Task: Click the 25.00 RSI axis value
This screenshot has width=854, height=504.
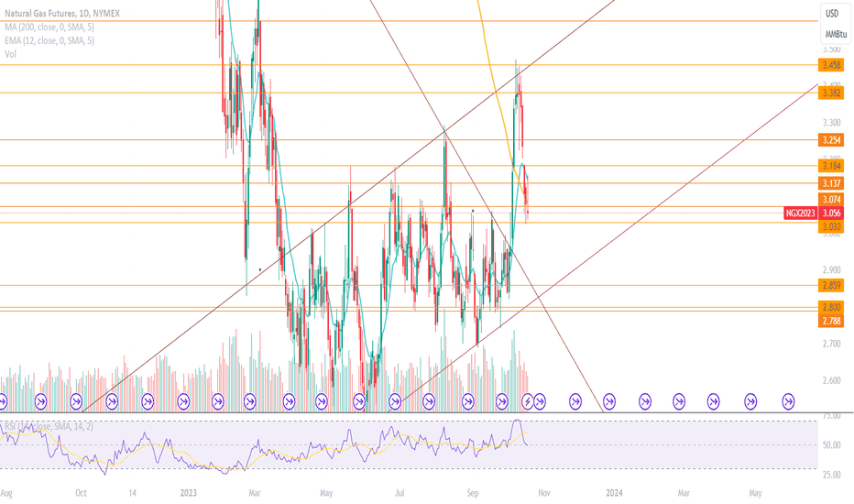Action: (x=831, y=475)
